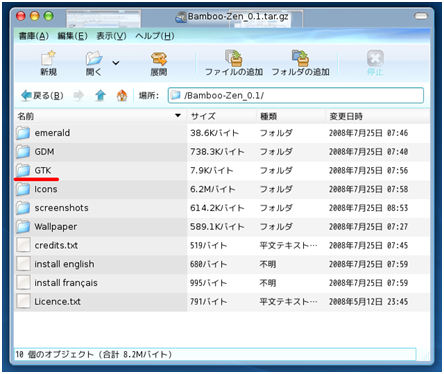
Task: Click the yellow minimize window button
Action: pos(35,16)
